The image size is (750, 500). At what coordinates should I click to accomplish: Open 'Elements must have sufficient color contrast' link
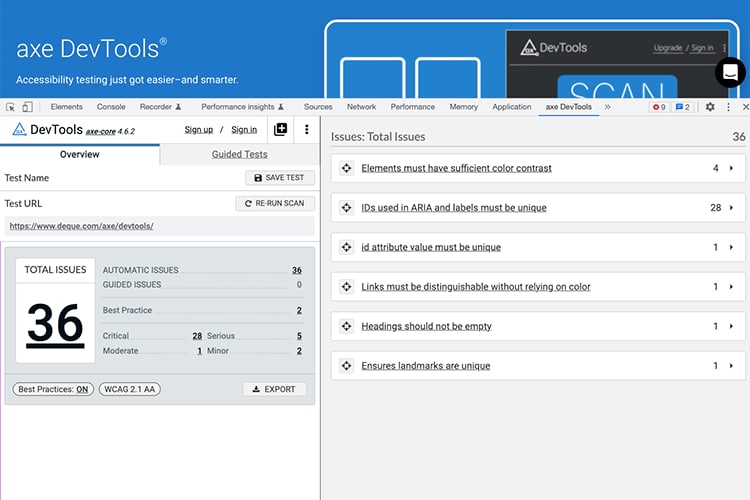[456, 168]
